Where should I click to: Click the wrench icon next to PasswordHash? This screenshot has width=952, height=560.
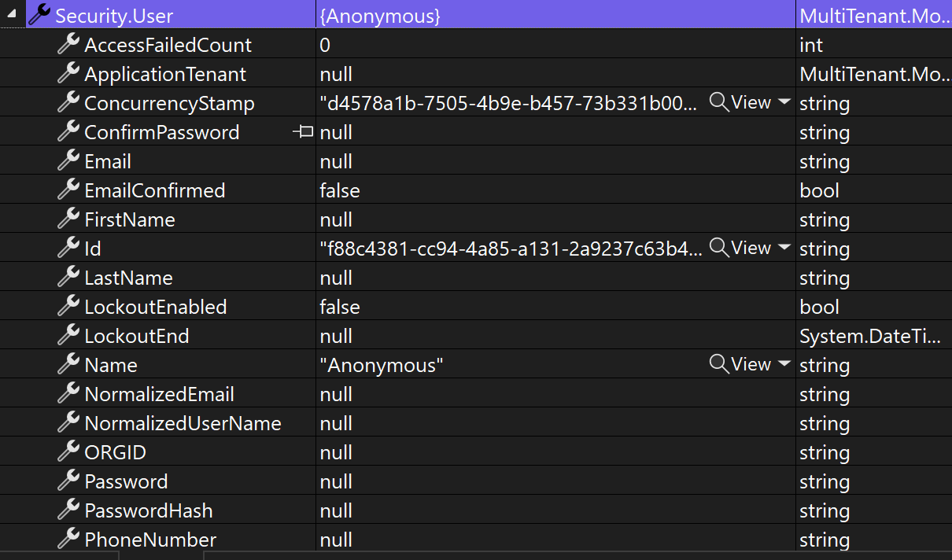[69, 510]
